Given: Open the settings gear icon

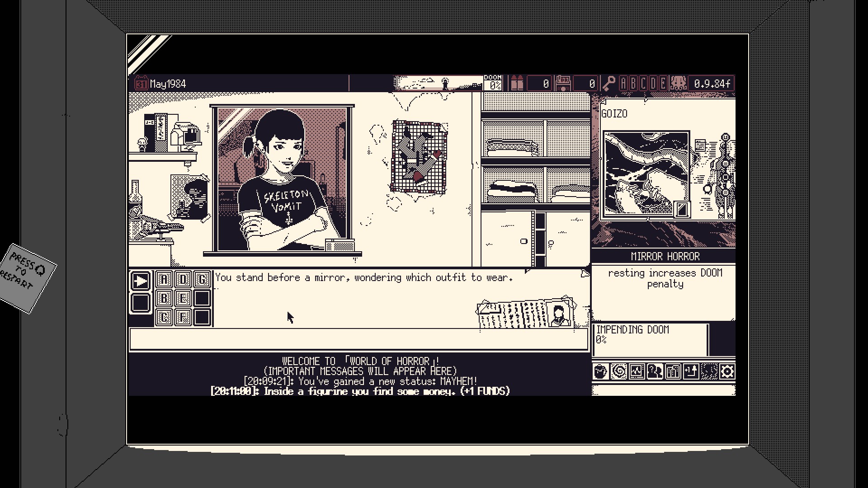Looking at the screenshot, I should coord(727,372).
